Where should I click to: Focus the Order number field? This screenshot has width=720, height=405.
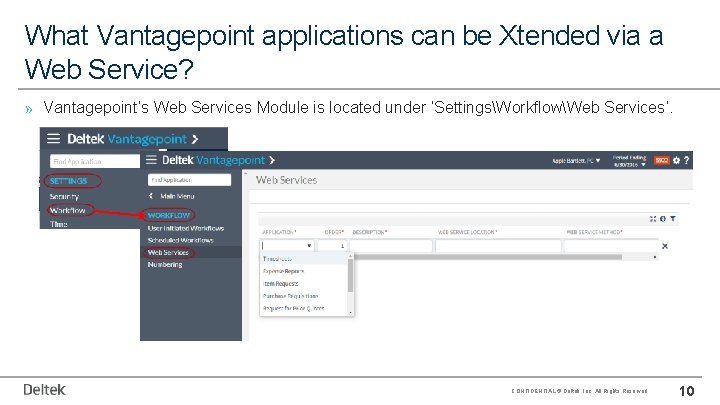click(x=331, y=246)
